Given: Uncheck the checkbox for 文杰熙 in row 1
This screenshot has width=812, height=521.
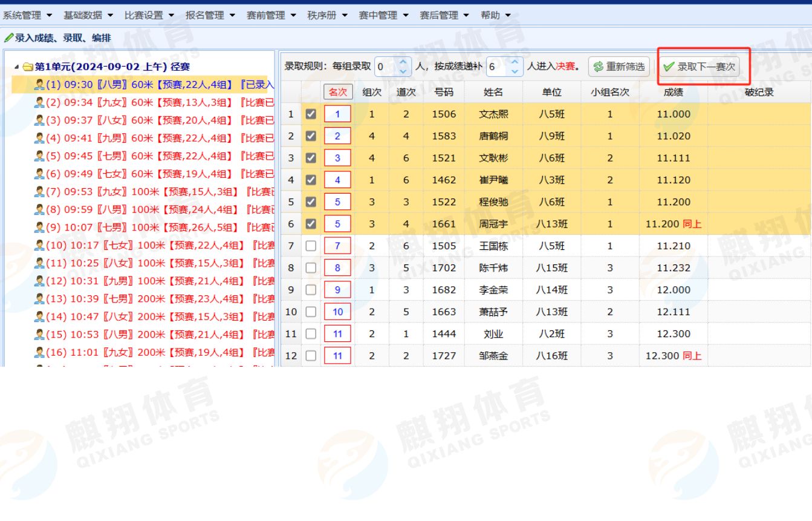Looking at the screenshot, I should tap(311, 114).
